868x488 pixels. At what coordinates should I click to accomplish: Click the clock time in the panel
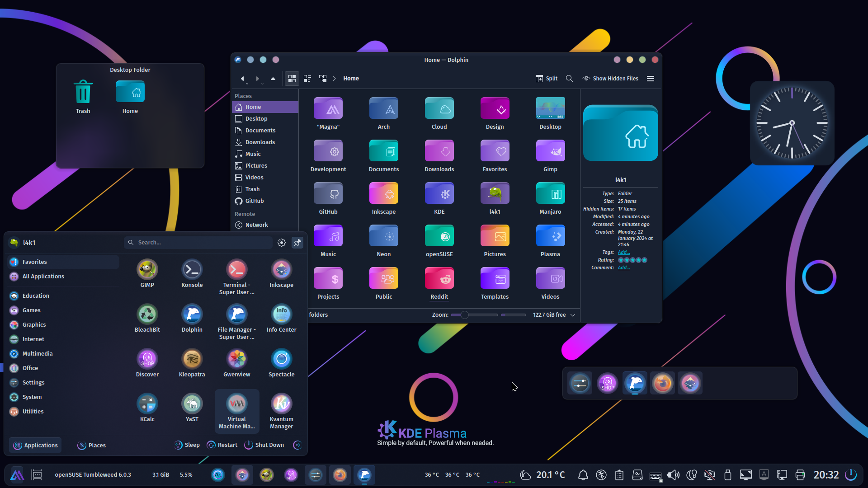[x=826, y=475]
